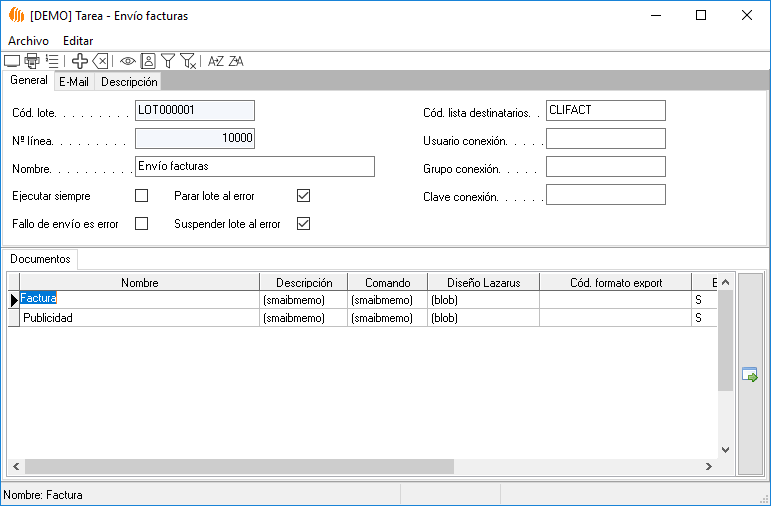This screenshot has width=771, height=506.
Task: Apply filter using the funnel icon
Action: [168, 61]
